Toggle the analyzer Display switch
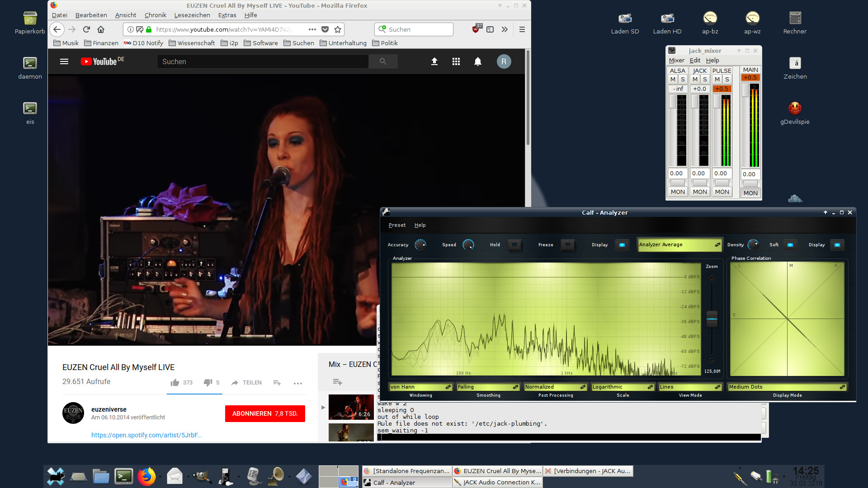 tap(622, 245)
